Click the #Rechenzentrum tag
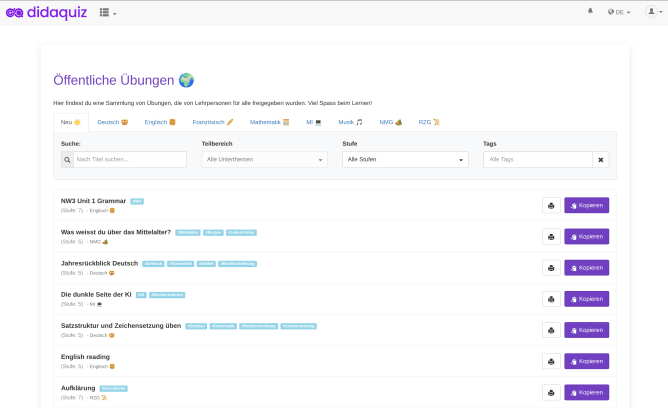This screenshot has height=408, width=668. coord(167,295)
